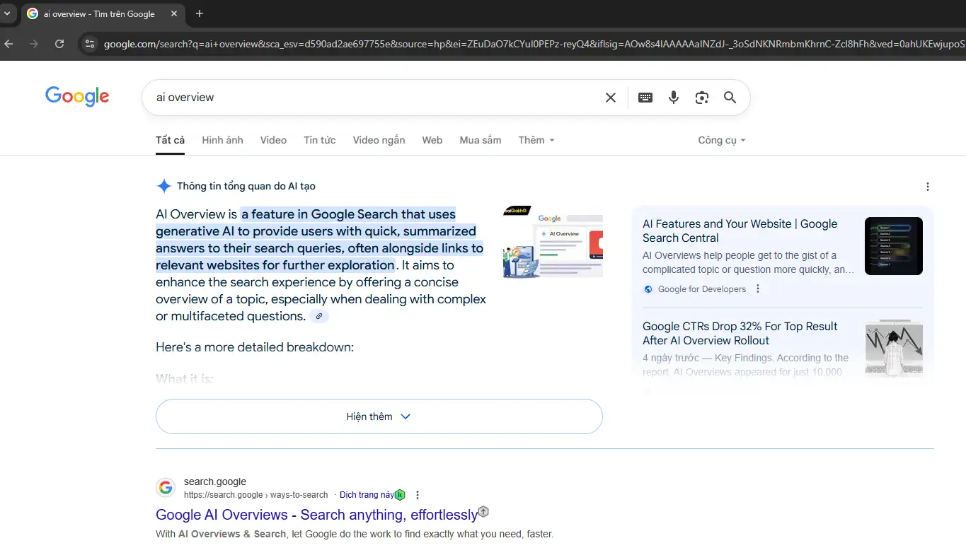Clear the search box with X icon
Screen dimensions: 966x560
(x=611, y=98)
